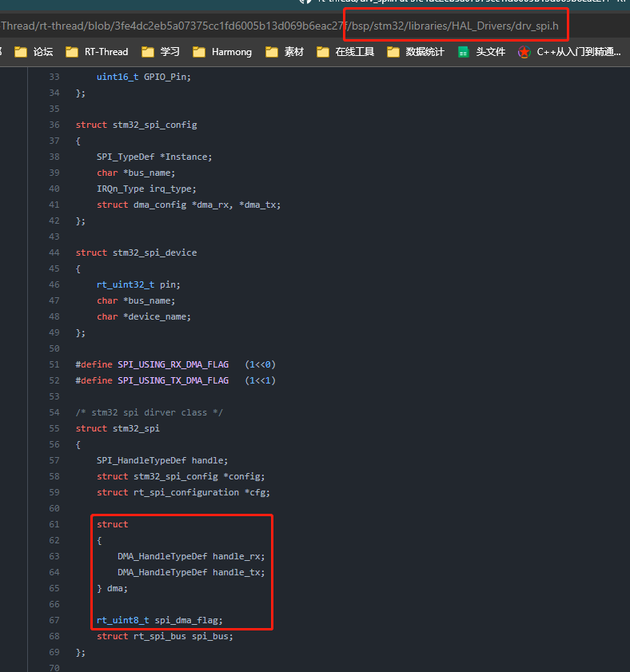
Task: Click SPI_USING_TX_DMA_FLAG macro name
Action: 173,380
